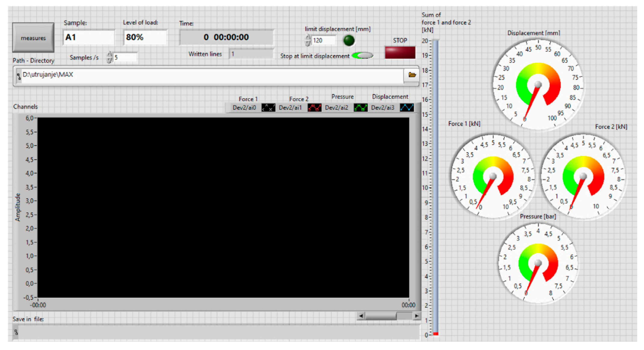Click the folder browse icon beside path field
644x350 pixels.
tap(412, 75)
